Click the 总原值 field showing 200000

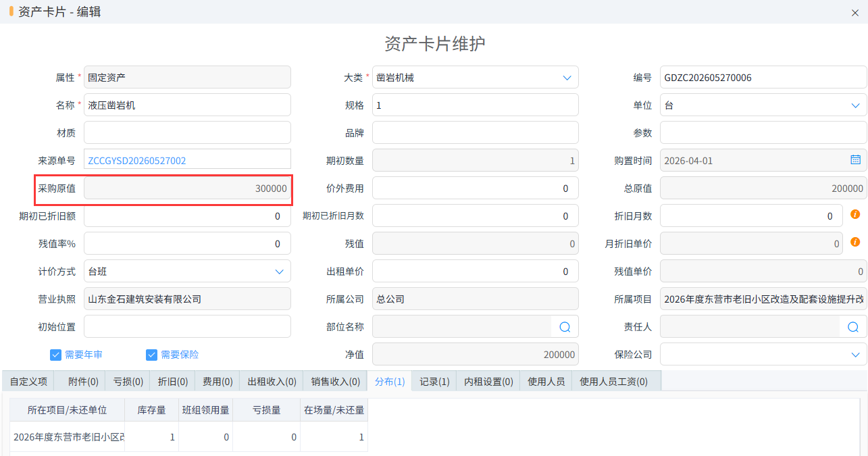[763, 188]
